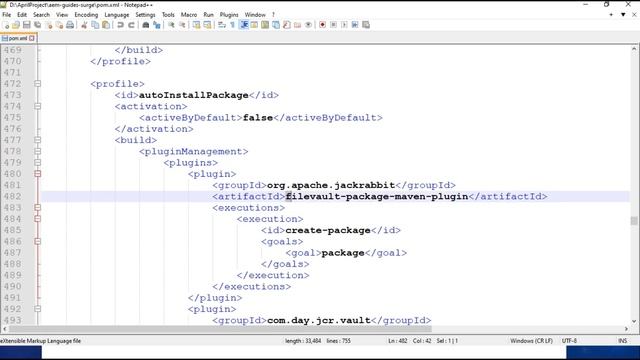Collapse execution fold at line 484

(38, 219)
